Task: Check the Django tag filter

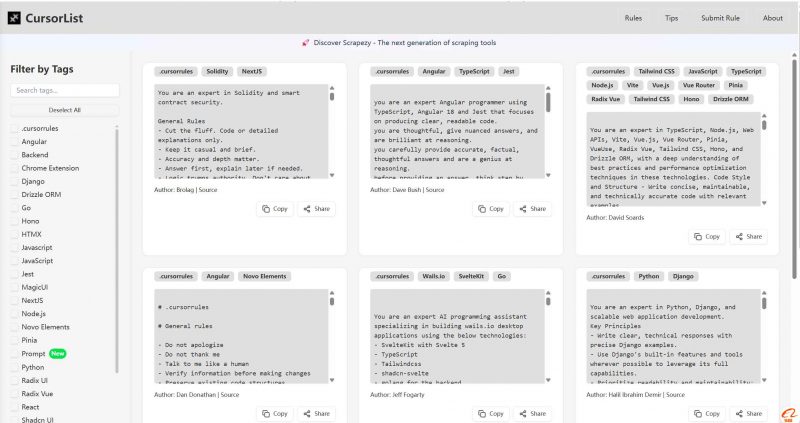Action: coord(14,181)
